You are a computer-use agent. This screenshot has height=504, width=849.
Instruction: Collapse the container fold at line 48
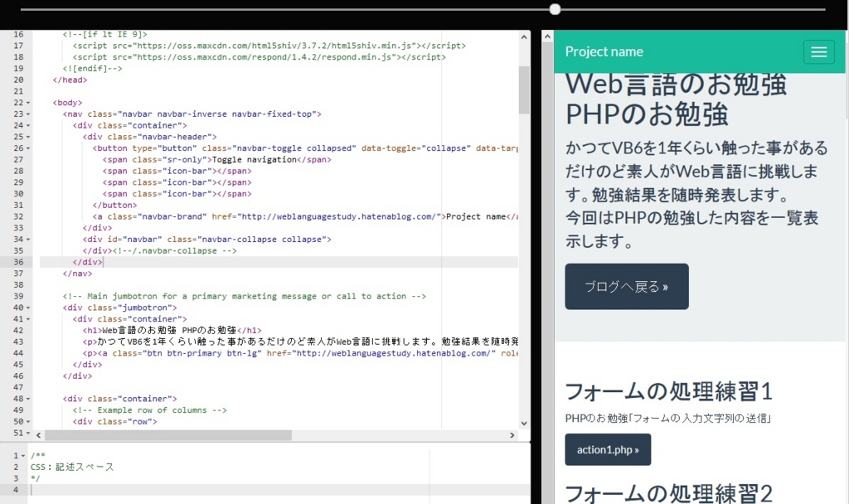pyautogui.click(x=28, y=399)
